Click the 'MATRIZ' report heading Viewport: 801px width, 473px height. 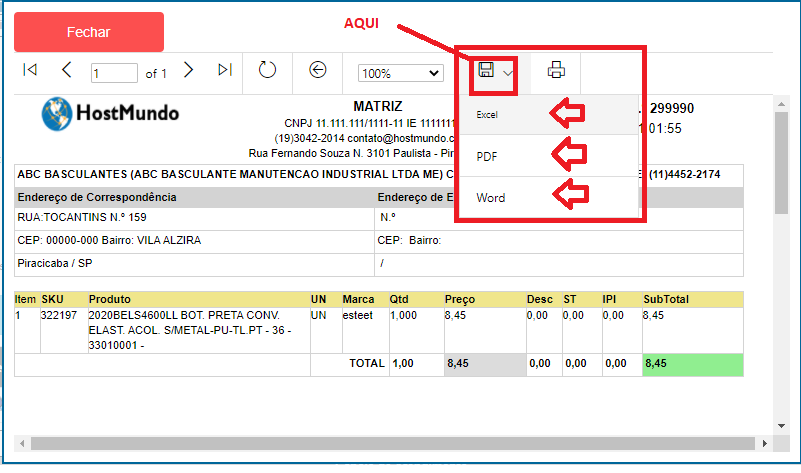pos(378,106)
